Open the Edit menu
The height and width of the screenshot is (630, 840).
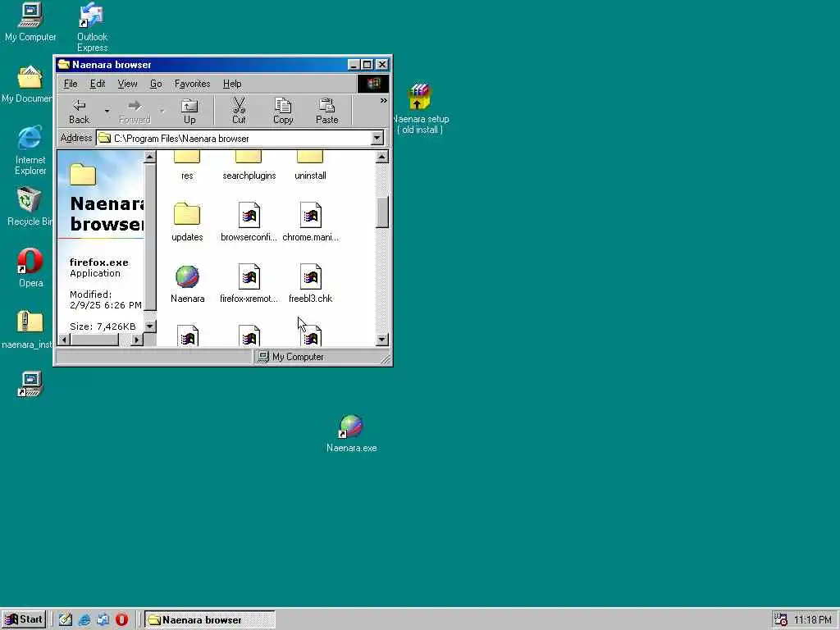coord(98,84)
